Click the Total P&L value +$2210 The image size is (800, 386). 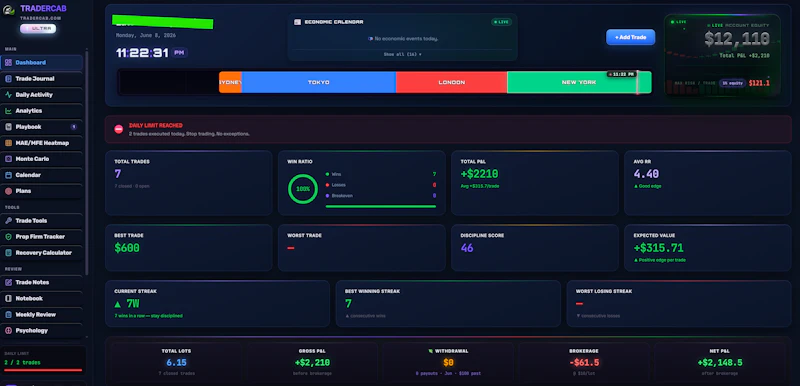[x=480, y=174]
